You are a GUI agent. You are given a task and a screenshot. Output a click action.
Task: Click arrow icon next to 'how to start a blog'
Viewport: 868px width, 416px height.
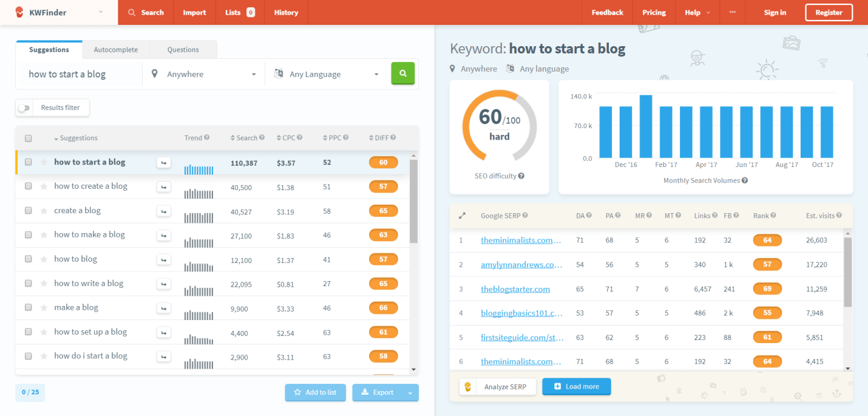[163, 162]
